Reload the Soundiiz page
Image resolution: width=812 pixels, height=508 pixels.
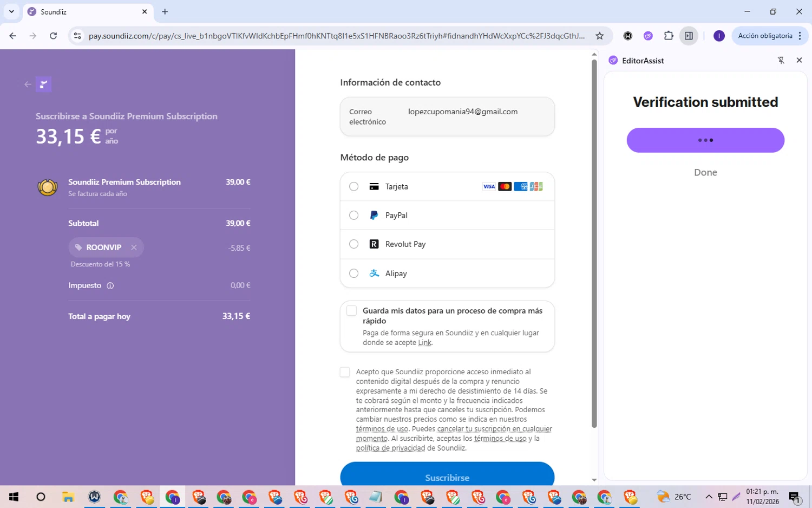point(53,36)
